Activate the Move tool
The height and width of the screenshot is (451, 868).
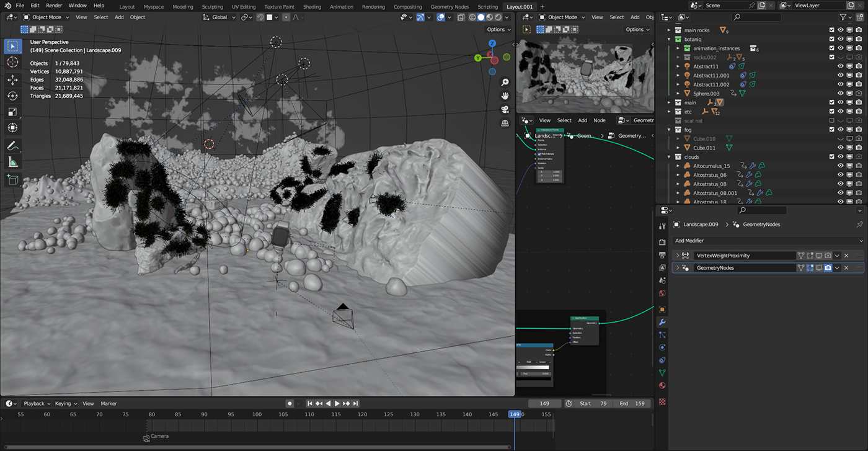pos(12,79)
